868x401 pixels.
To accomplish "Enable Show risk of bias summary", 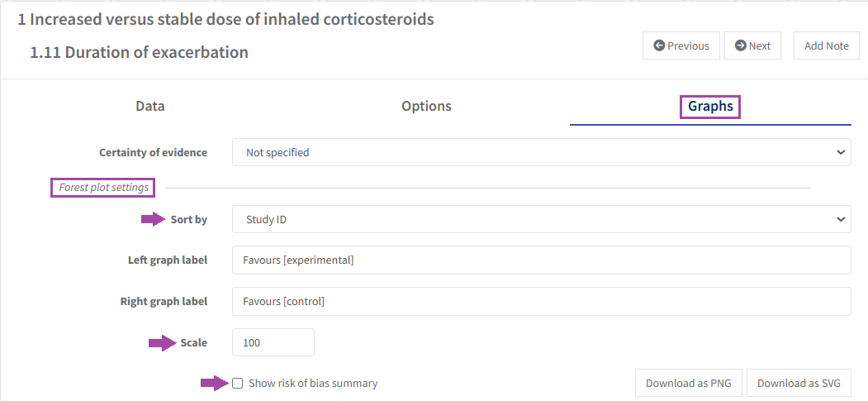I will tap(238, 384).
